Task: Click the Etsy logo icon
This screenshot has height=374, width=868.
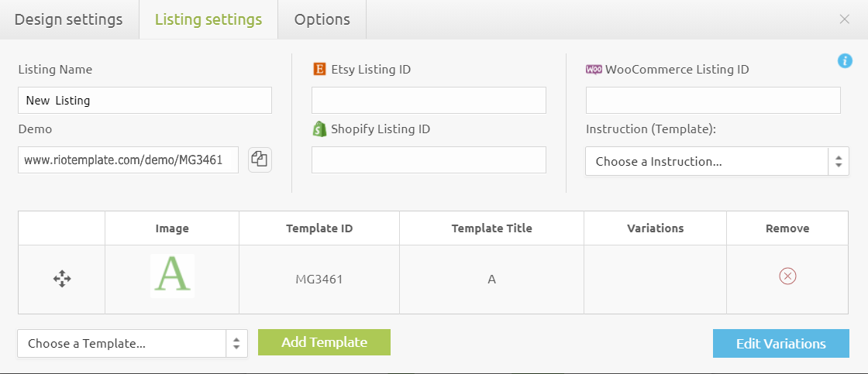Action: click(x=319, y=70)
